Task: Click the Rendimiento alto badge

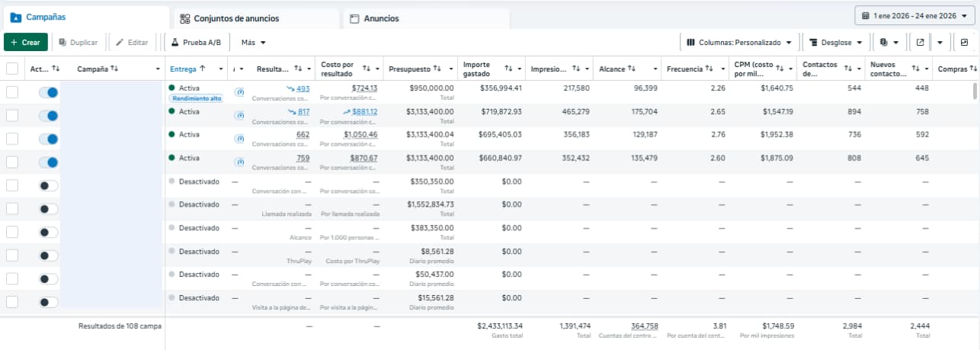Action: [x=197, y=98]
